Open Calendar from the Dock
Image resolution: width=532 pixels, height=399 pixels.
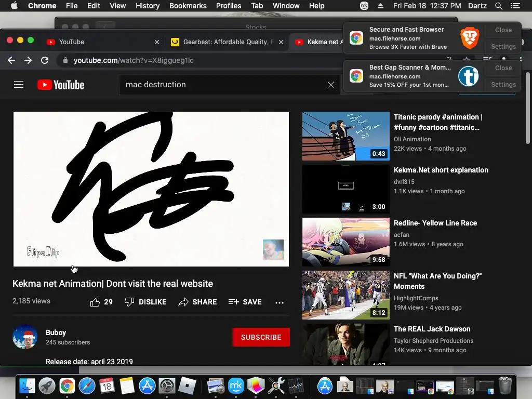point(107,386)
